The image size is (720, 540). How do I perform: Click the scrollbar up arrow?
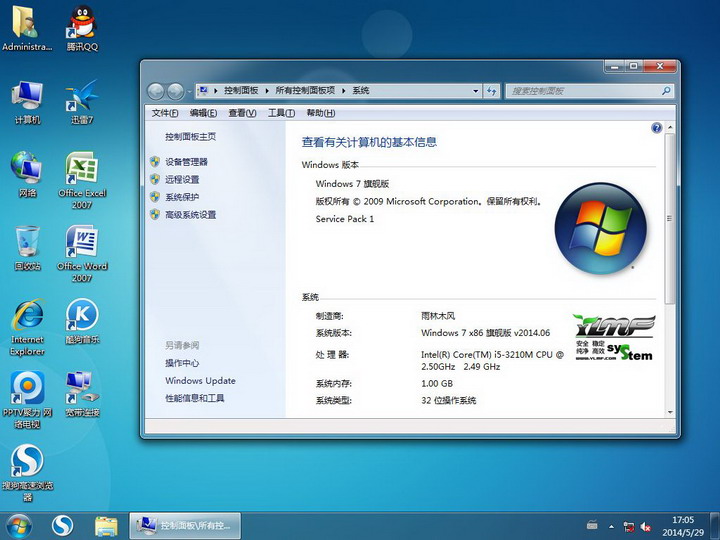[x=670, y=127]
